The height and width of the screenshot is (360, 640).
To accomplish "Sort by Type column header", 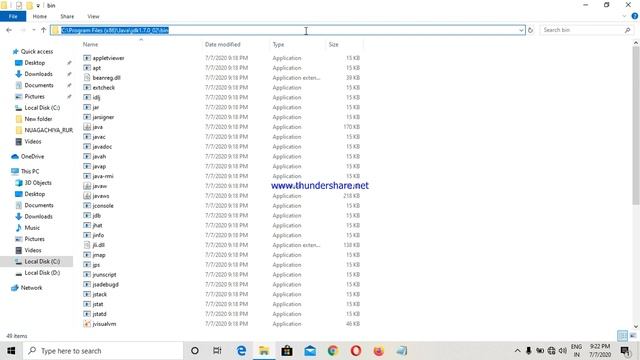I will tap(278, 44).
